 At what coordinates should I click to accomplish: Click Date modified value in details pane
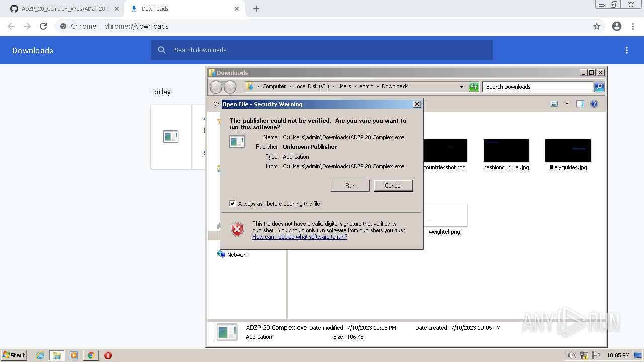[x=371, y=328]
